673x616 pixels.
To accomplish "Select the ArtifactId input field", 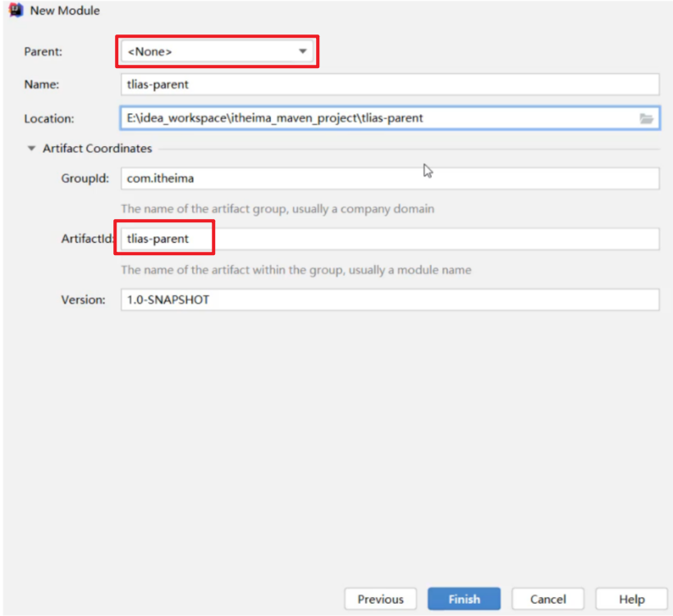I will pos(390,239).
